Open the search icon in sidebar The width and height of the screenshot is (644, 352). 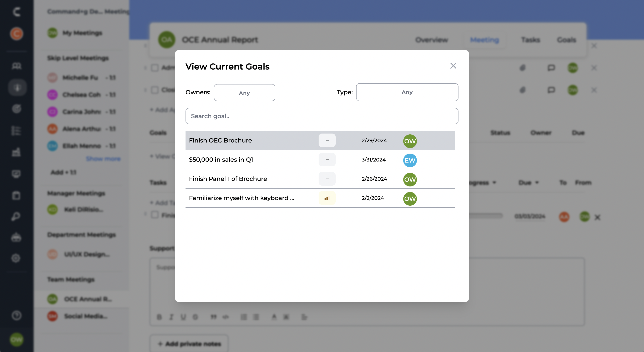16,216
